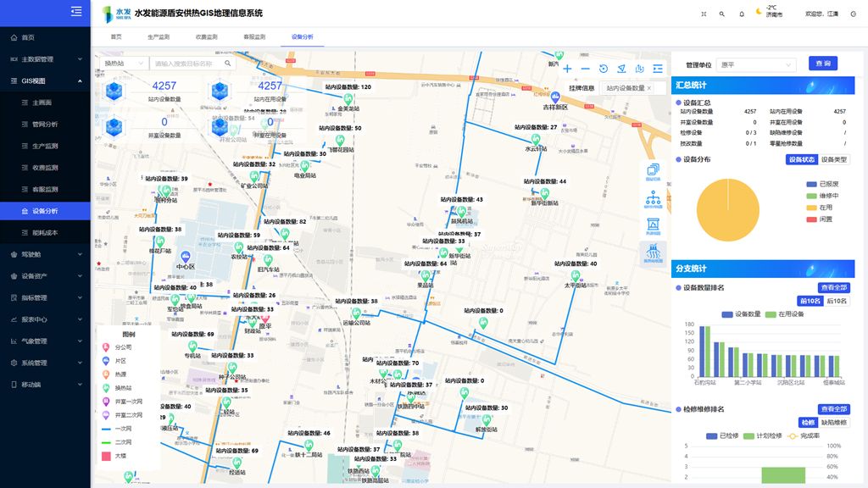This screenshot has width=868, height=488.
Task: Click the zoom-in plus icon on the map toolbar
Action: coord(568,69)
